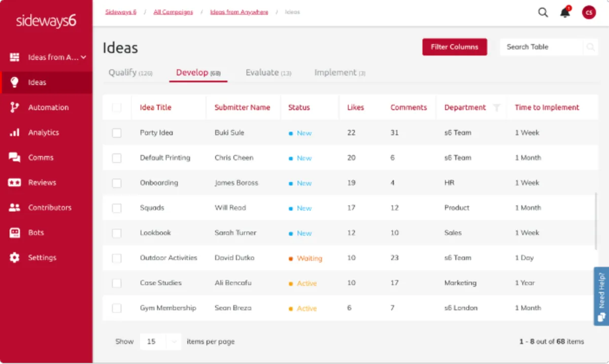This screenshot has height=364, width=609.
Task: Click the 1 Year time cell
Action: point(525,283)
